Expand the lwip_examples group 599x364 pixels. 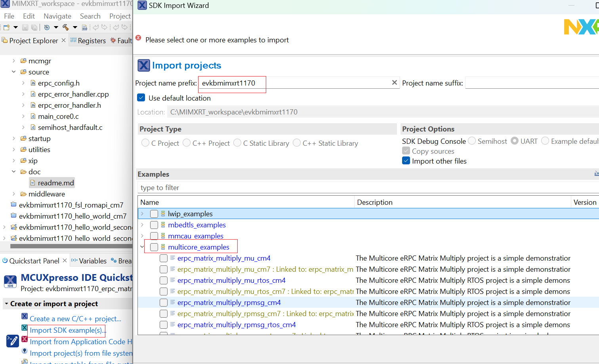pyautogui.click(x=142, y=213)
